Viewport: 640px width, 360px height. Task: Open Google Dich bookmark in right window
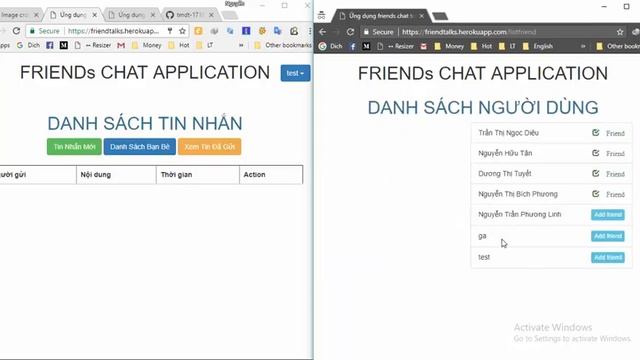coord(330,46)
